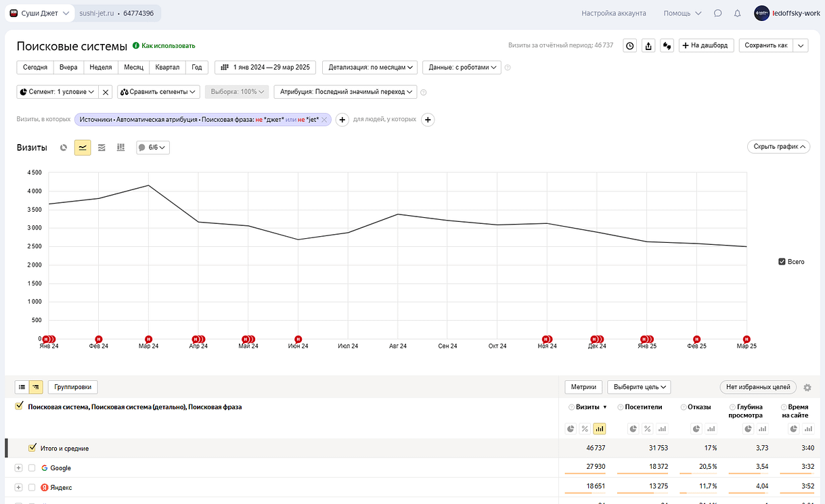Screen dimensions: 825x504
Task: Uncheck the Итого и средние checkbox
Action: 32,448
